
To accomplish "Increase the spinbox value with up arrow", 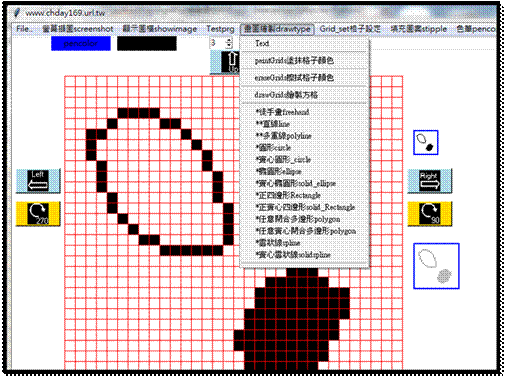I will (229, 41).
